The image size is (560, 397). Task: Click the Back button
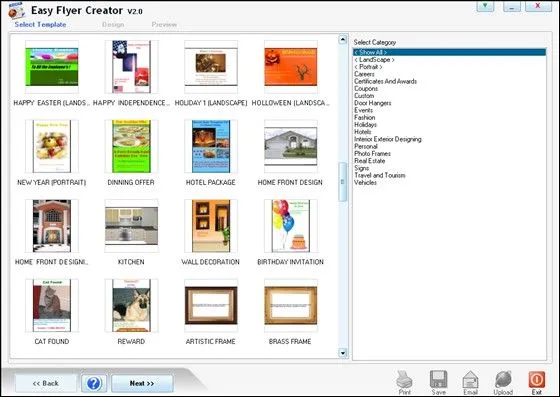pyautogui.click(x=45, y=383)
